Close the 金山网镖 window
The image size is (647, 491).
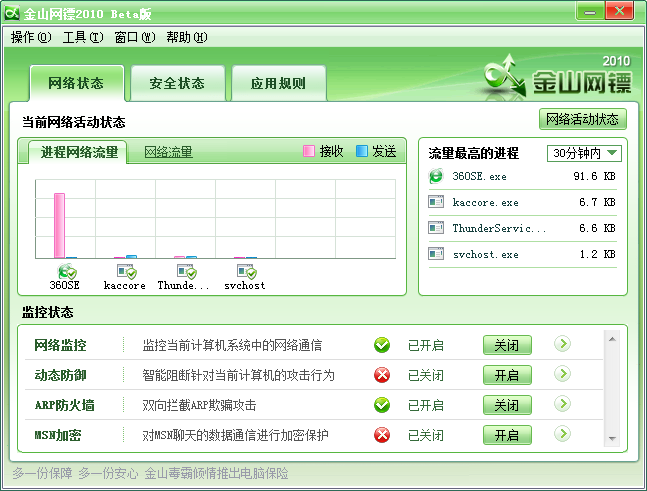pos(619,10)
